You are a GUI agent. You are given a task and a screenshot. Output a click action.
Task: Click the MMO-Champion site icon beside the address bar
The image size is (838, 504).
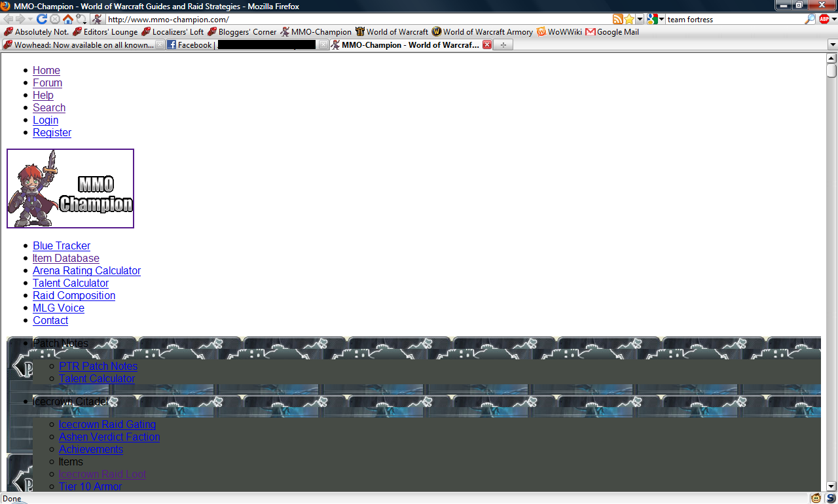coord(96,19)
